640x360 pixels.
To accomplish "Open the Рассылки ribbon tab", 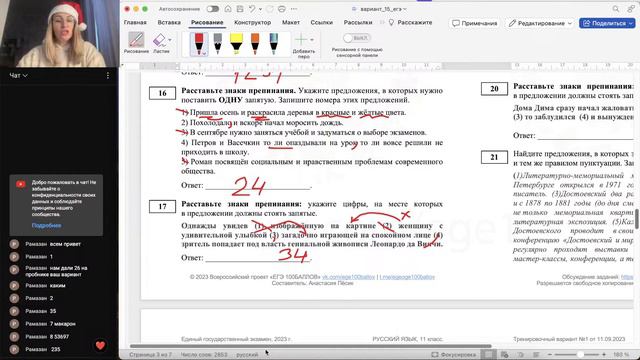I will pos(358,22).
